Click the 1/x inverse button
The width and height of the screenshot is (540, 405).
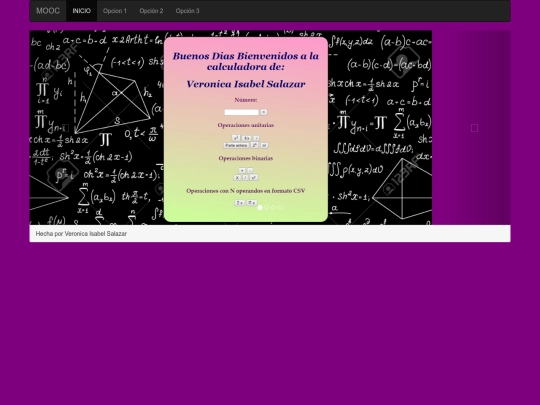click(x=247, y=138)
